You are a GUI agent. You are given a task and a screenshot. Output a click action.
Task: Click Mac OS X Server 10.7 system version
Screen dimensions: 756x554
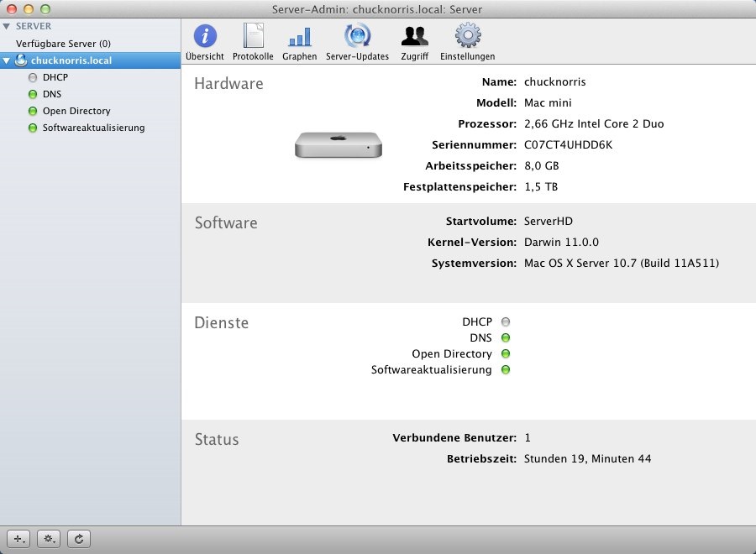pyautogui.click(x=622, y=263)
